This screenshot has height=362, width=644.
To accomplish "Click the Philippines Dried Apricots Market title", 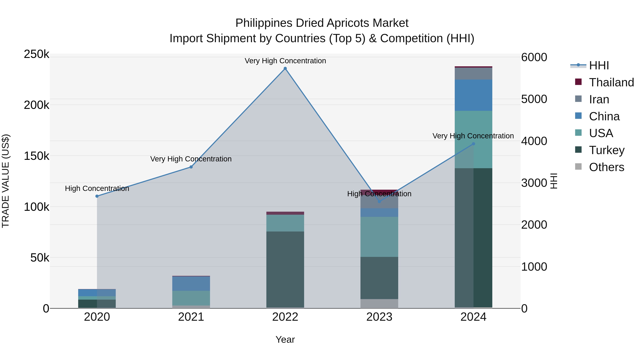I will (322, 23).
